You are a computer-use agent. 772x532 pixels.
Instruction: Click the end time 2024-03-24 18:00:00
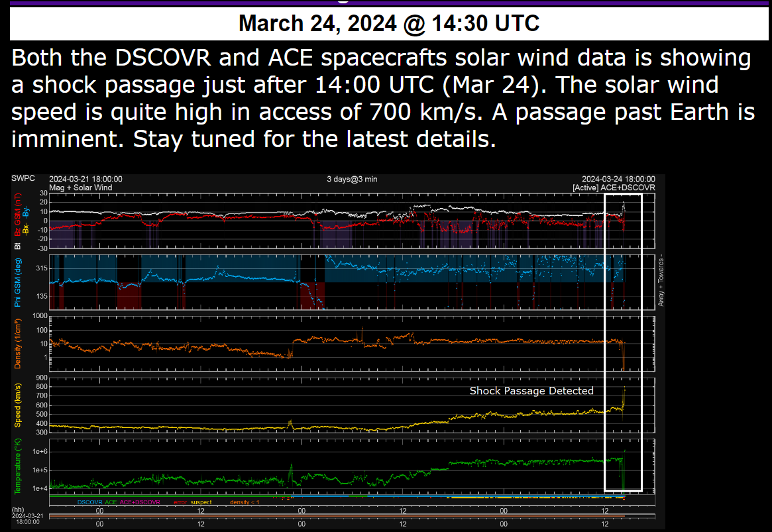[618, 179]
